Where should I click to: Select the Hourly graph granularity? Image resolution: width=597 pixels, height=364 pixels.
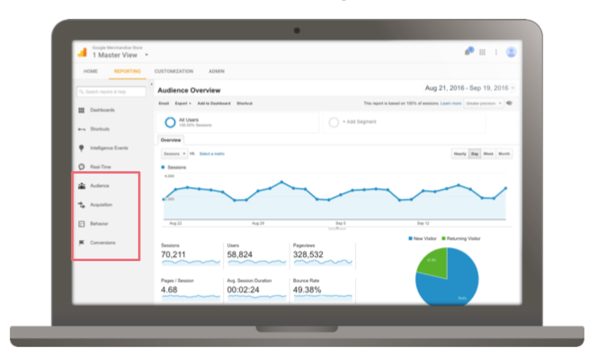460,154
